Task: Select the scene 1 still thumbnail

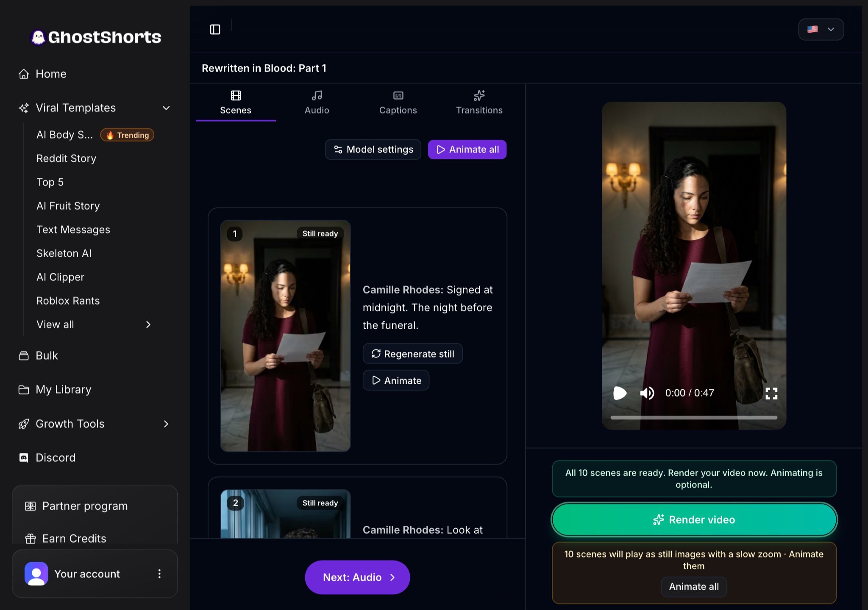Action: [x=286, y=336]
